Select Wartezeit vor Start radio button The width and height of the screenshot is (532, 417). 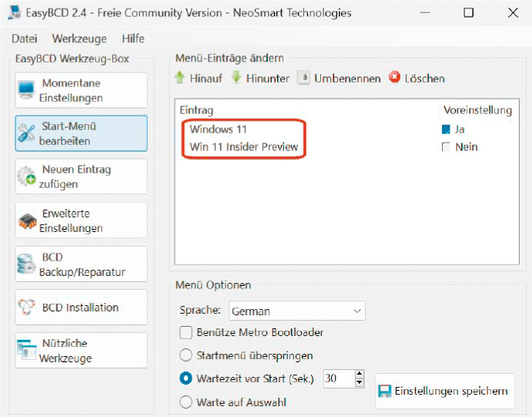click(x=186, y=378)
